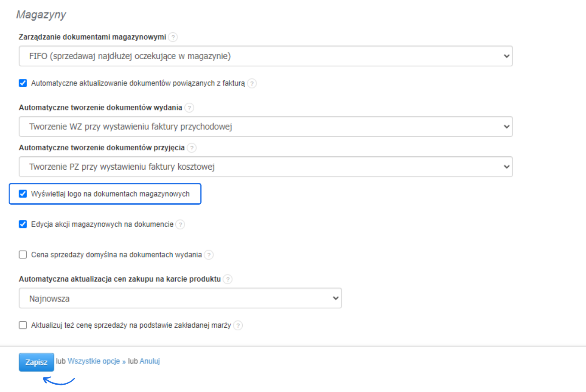Click help icon next to Automatyczne aktualizowanie dokumentów
586x392 pixels.
coord(252,83)
